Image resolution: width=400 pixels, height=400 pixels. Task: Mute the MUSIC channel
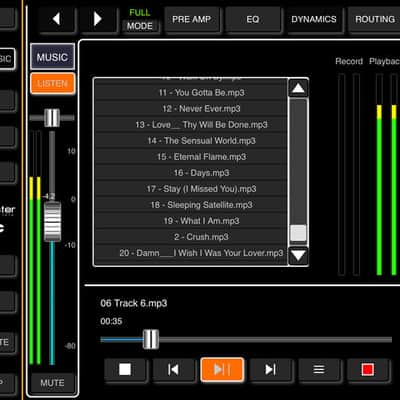(52, 383)
